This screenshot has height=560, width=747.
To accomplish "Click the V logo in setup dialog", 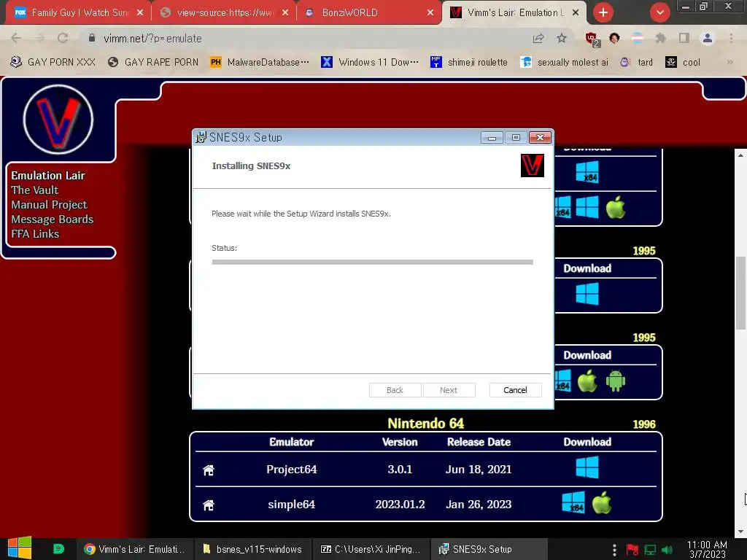I will (532, 166).
